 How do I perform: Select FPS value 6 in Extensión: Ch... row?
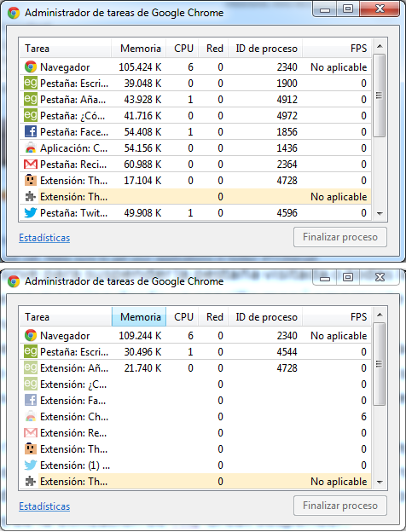pyautogui.click(x=363, y=417)
